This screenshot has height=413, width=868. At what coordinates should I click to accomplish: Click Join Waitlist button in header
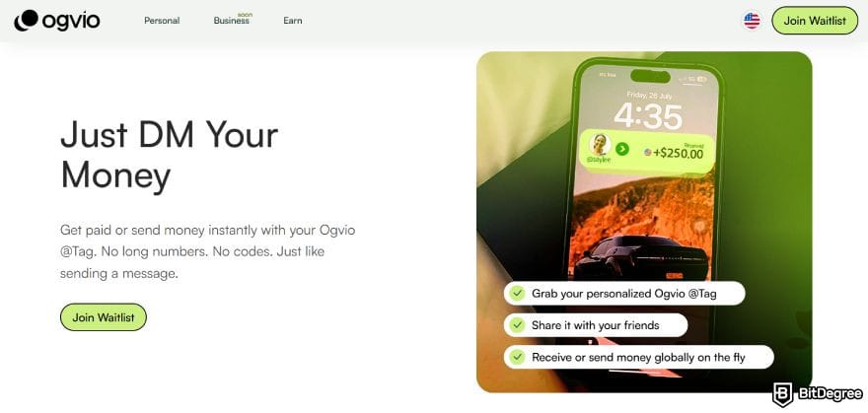(x=815, y=21)
